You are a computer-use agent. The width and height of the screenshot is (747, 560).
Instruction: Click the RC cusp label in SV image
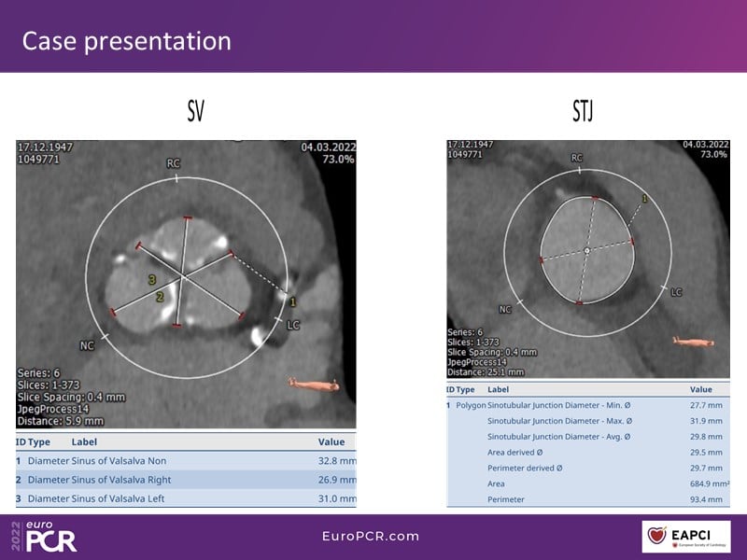pyautogui.click(x=173, y=163)
